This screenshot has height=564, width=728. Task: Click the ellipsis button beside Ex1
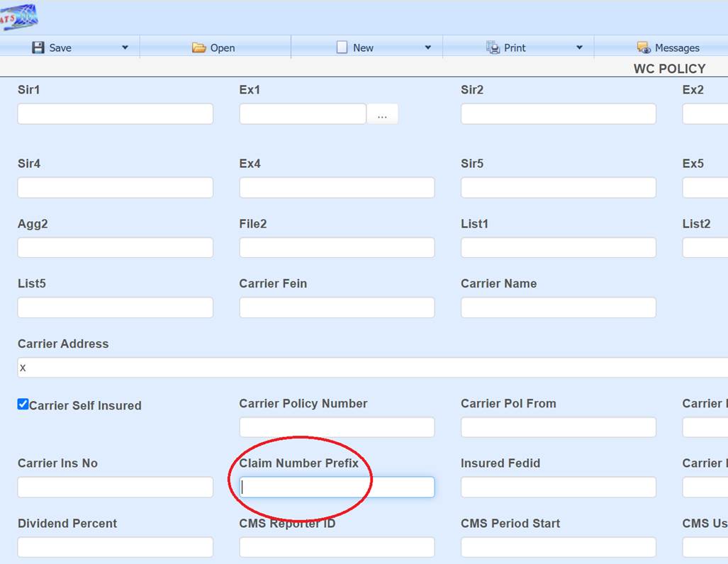(x=382, y=114)
